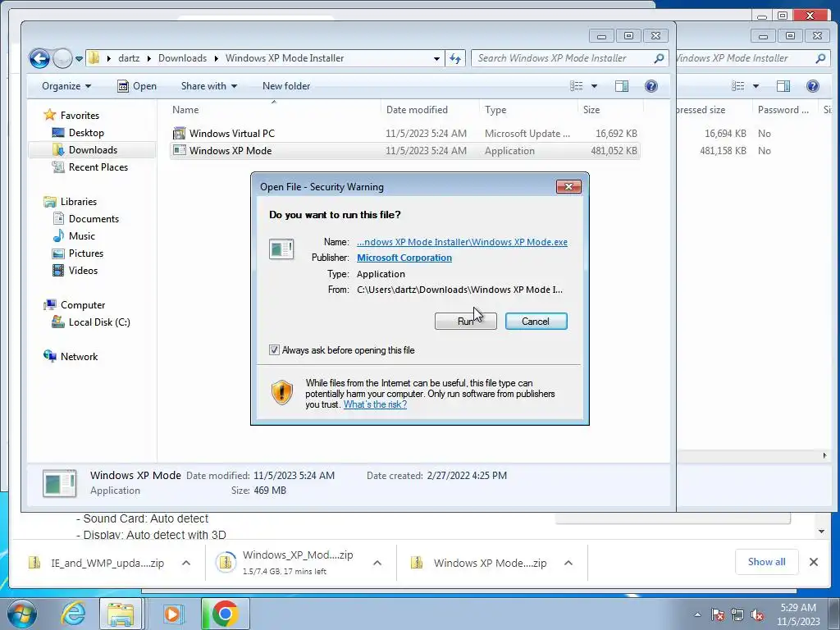840x630 pixels.
Task: Select Libraries in the navigation pane
Action: coord(78,202)
